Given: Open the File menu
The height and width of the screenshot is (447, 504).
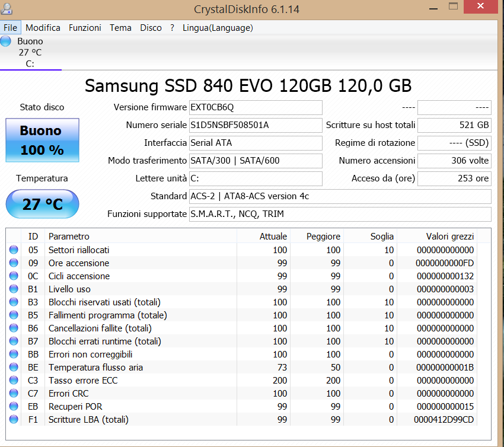Looking at the screenshot, I should click(x=10, y=28).
